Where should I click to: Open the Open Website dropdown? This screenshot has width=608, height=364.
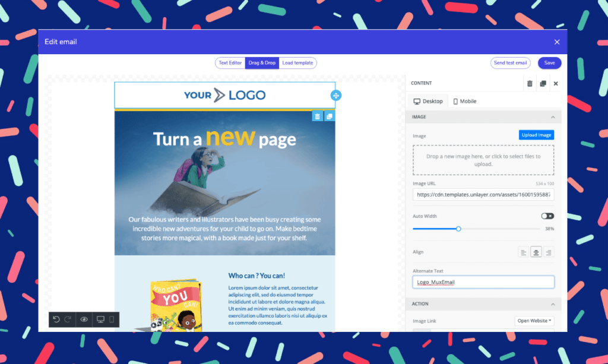pos(534,321)
